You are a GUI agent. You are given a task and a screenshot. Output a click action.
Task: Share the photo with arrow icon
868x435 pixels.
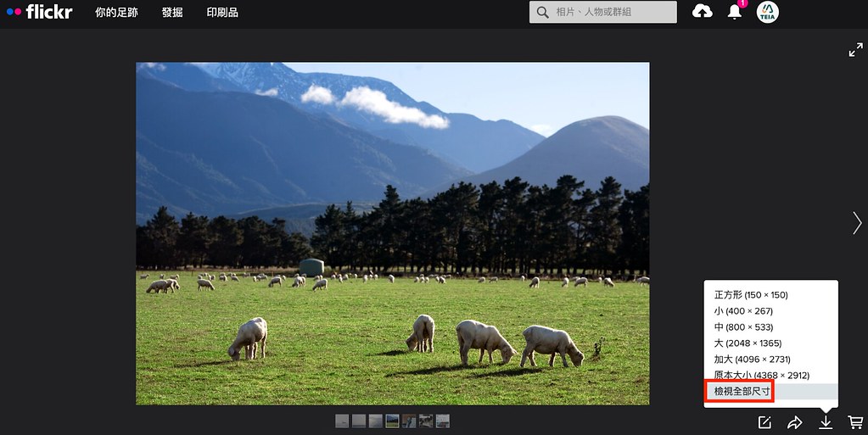(x=794, y=422)
